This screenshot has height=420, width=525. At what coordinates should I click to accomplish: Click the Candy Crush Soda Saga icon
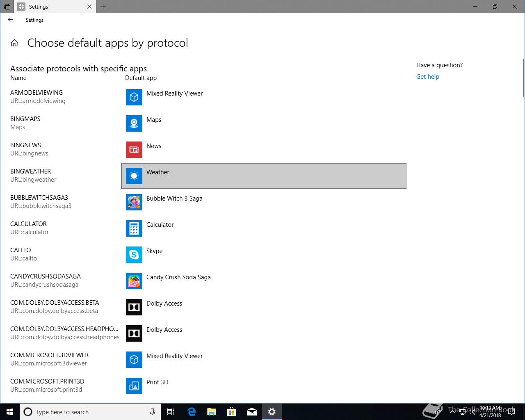[x=134, y=281]
